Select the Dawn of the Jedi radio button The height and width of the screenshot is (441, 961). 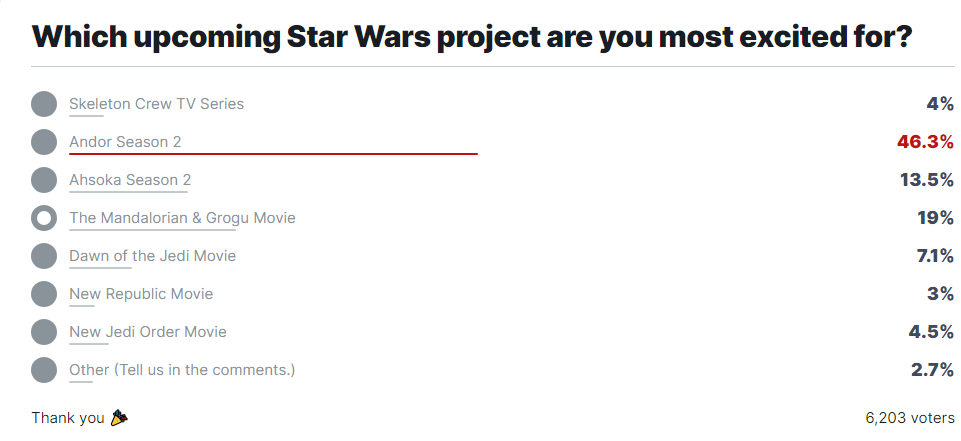pos(44,256)
